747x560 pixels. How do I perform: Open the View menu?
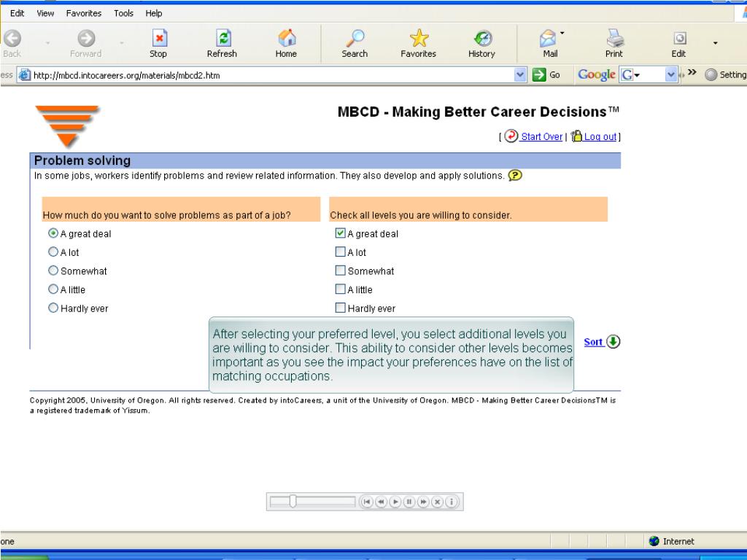point(45,13)
